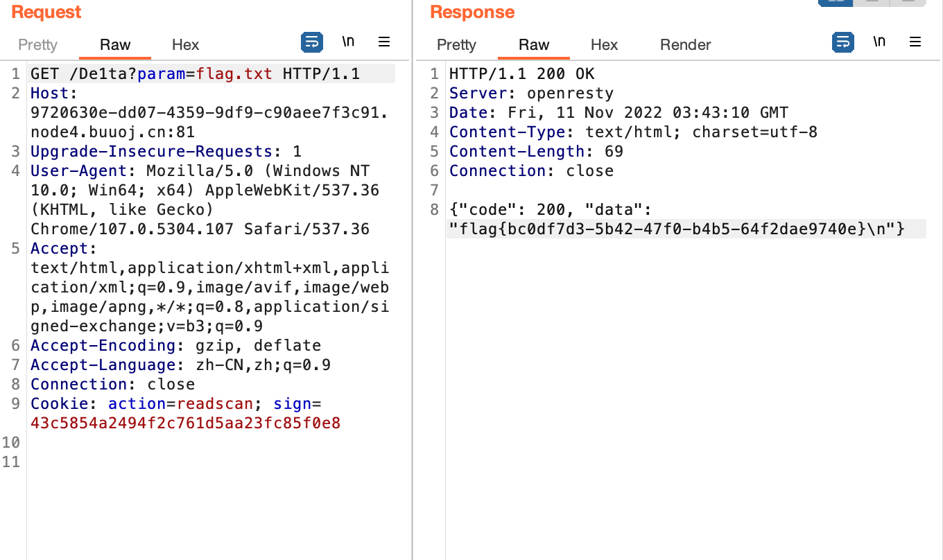Image resolution: width=943 pixels, height=560 pixels.
Task: Toggle non-printable characters in Response pane
Action: coord(879,42)
